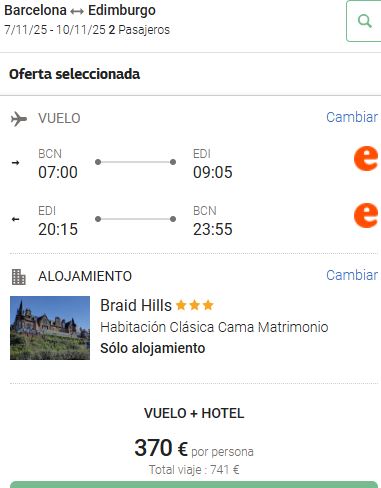This screenshot has height=488, width=381.
Task: Click the building icon beside ALOJAMIENTO
Action: click(x=19, y=277)
